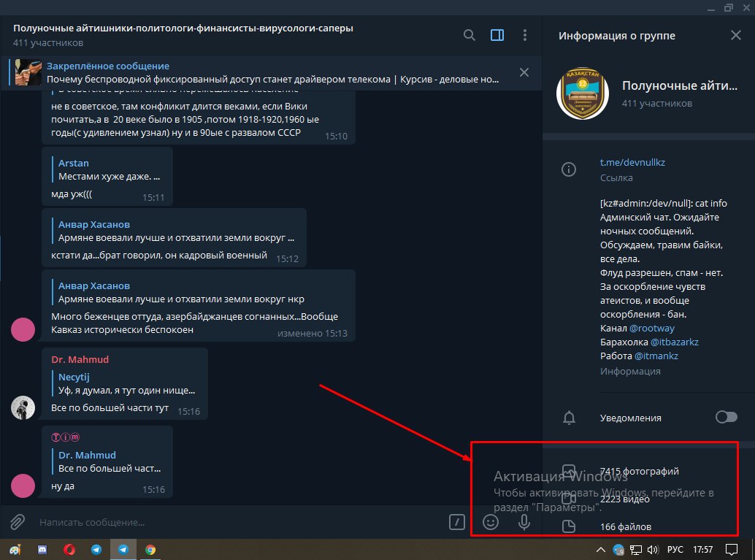Image resolution: width=755 pixels, height=560 pixels.
Task: Toggle the group info side panel icon
Action: (x=497, y=35)
